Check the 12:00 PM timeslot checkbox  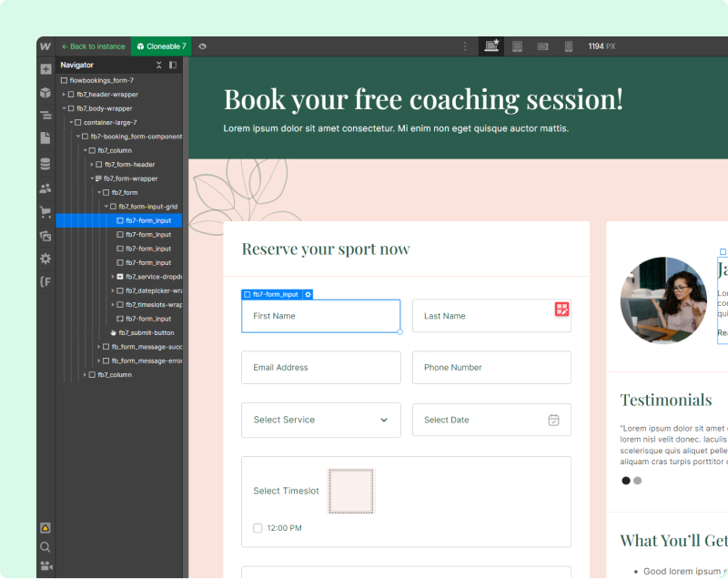[258, 528]
